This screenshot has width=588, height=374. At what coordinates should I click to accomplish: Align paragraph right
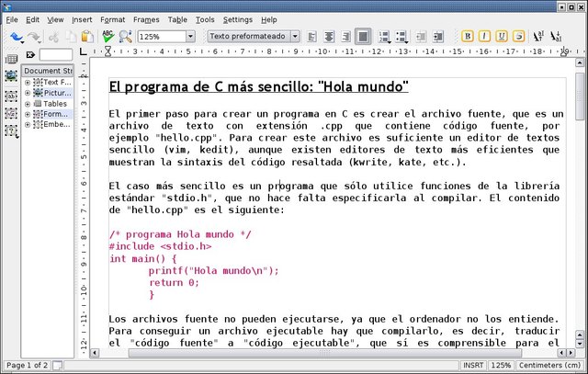[x=346, y=37]
